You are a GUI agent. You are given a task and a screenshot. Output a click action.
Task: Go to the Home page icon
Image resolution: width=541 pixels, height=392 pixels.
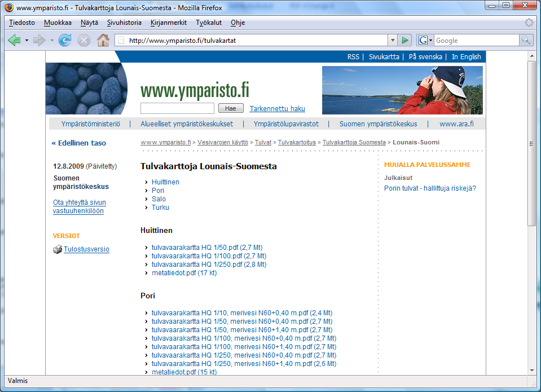tap(103, 41)
